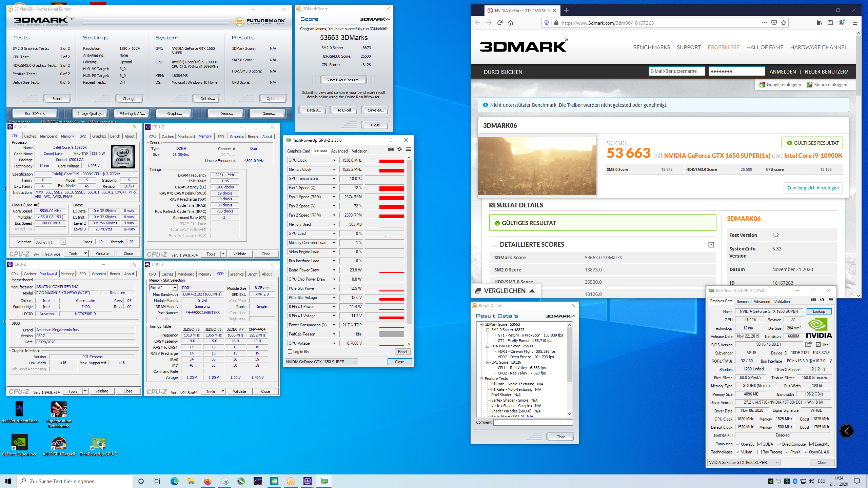Expand the Vergleichen panel
Viewport: 868px width, 488px height.
point(505,291)
